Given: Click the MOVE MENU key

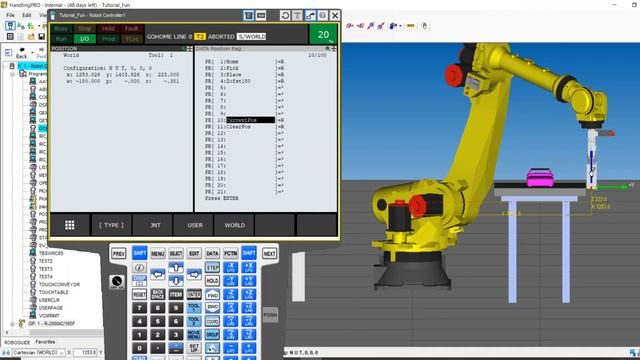Looking at the screenshot, I should (194, 334).
